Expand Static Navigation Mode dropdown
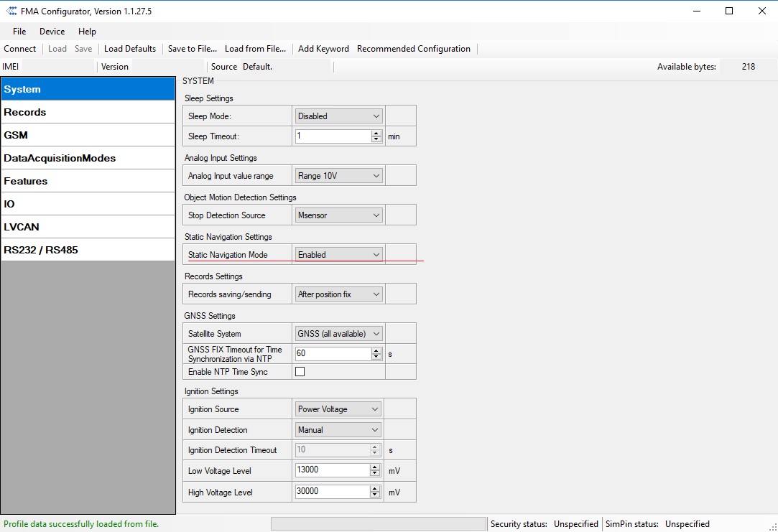The height and width of the screenshot is (532, 778). pos(338,255)
